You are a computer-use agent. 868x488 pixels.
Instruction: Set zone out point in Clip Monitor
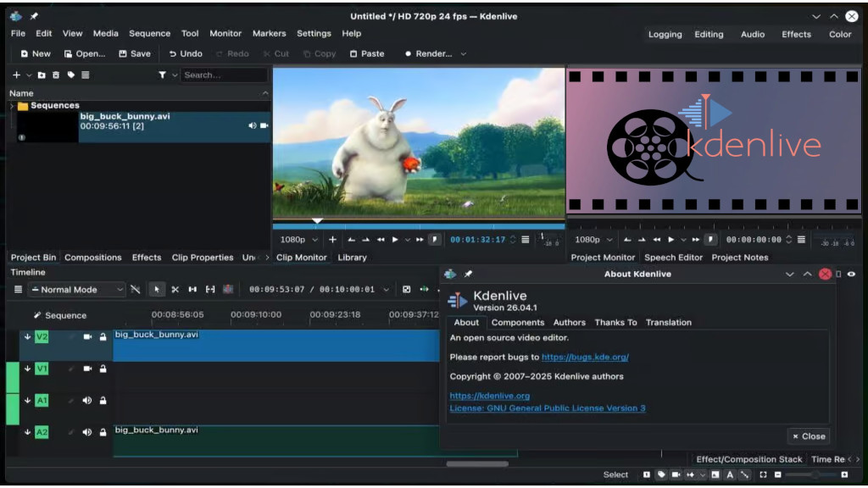[366, 240]
